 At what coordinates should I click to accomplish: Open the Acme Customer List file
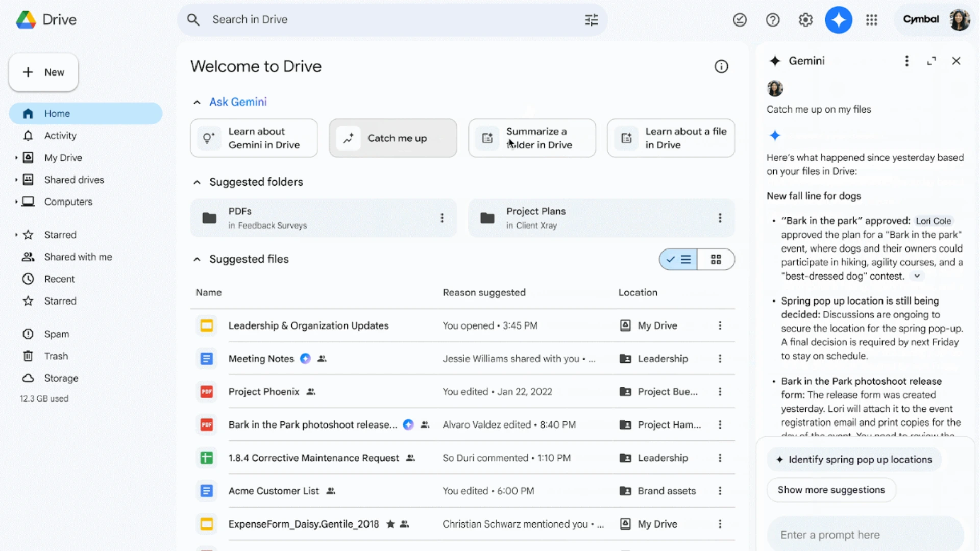point(274,491)
